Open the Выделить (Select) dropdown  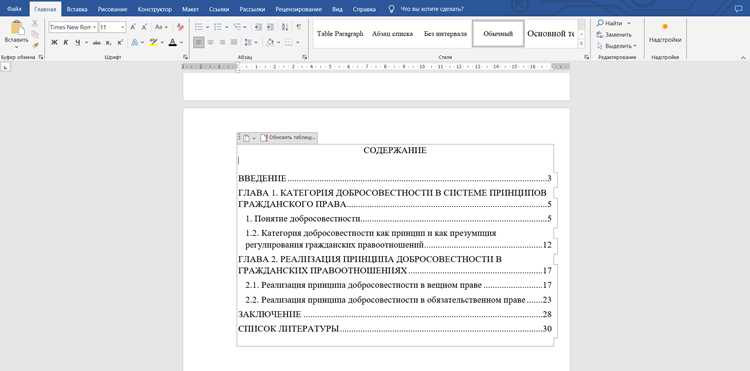(x=616, y=46)
